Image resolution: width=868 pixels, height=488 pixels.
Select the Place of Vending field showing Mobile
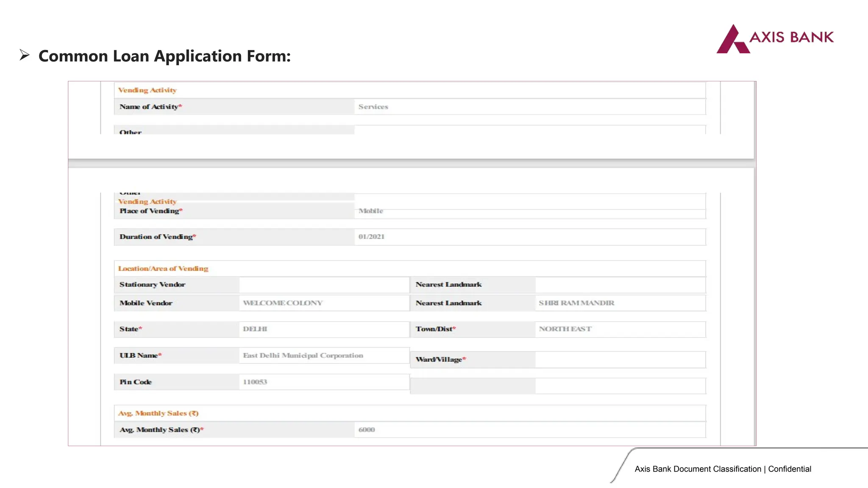(530, 211)
